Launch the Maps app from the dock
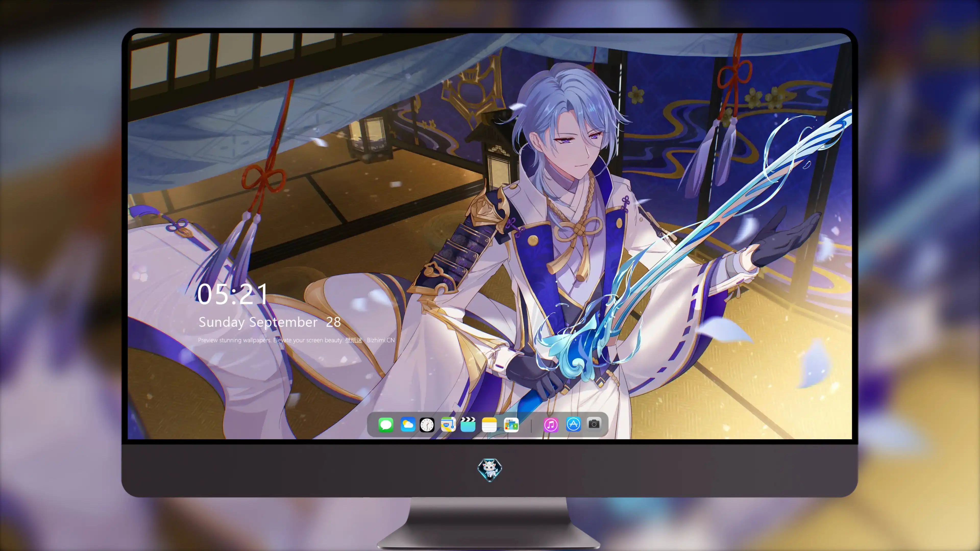This screenshot has width=980, height=551. click(x=448, y=424)
